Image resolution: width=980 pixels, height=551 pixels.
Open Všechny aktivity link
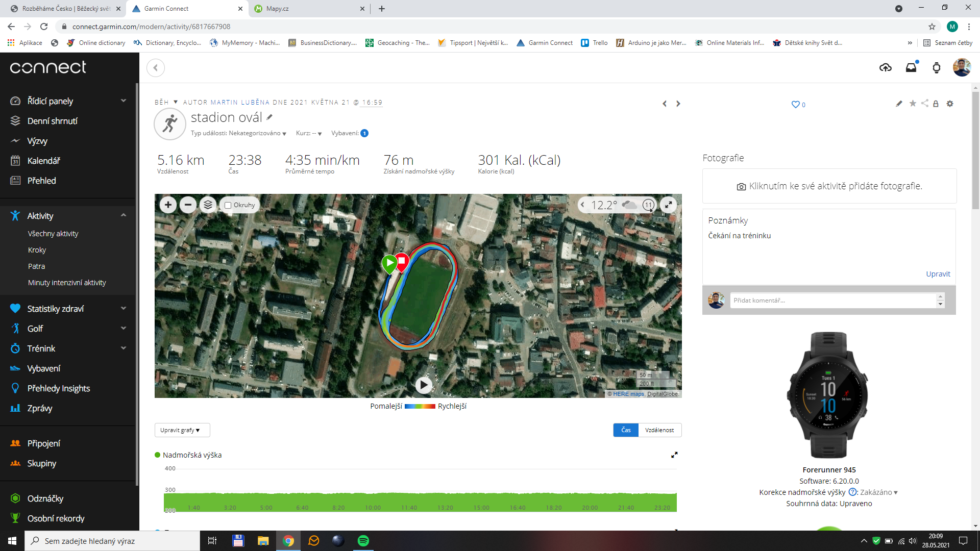click(53, 234)
